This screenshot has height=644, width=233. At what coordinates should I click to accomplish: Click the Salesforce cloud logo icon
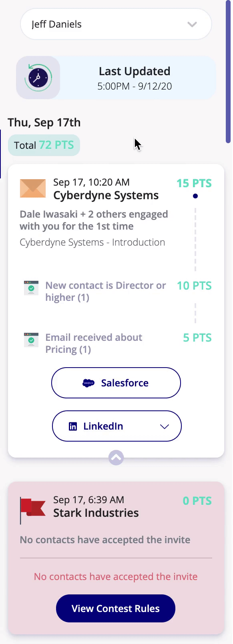pyautogui.click(x=88, y=383)
